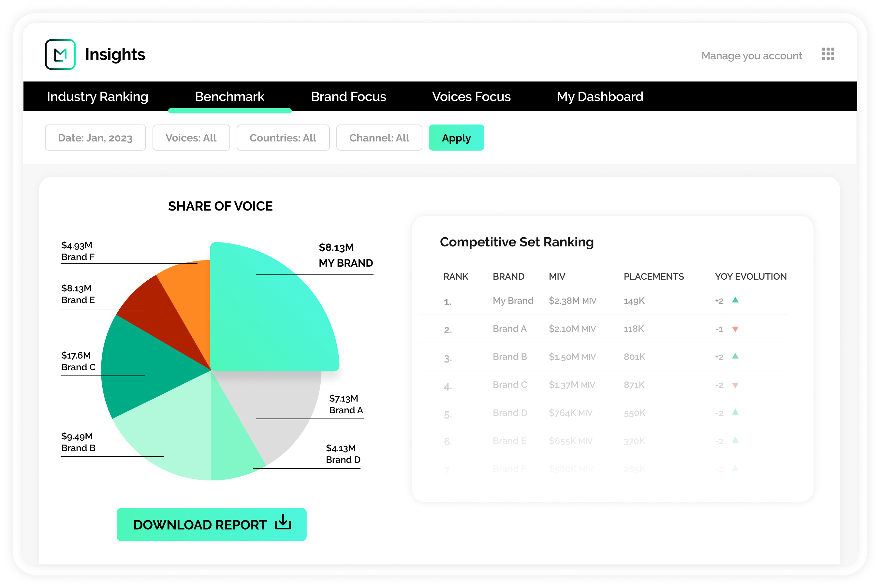Viewport: 880px width, 588px height.
Task: Click the download arrow icon
Action: [283, 522]
